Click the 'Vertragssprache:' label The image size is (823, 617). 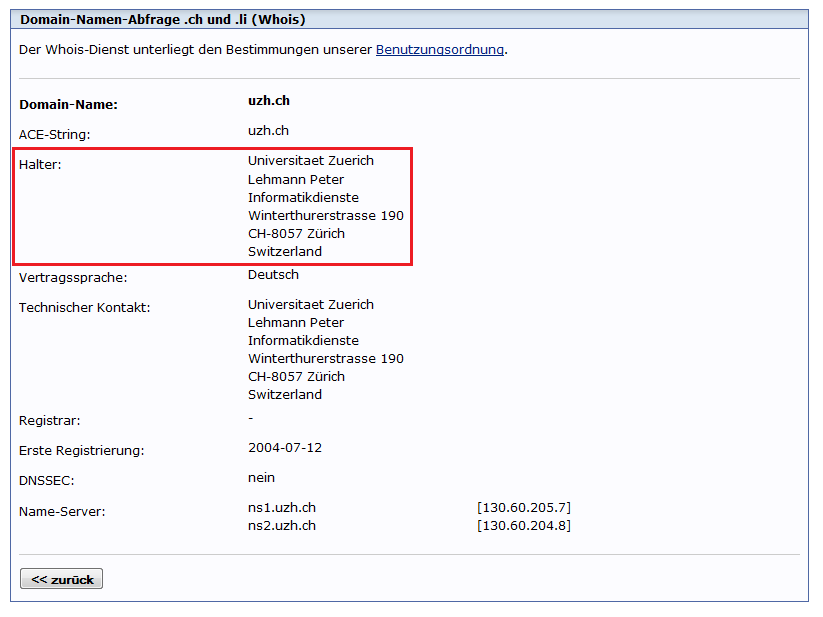pos(73,278)
